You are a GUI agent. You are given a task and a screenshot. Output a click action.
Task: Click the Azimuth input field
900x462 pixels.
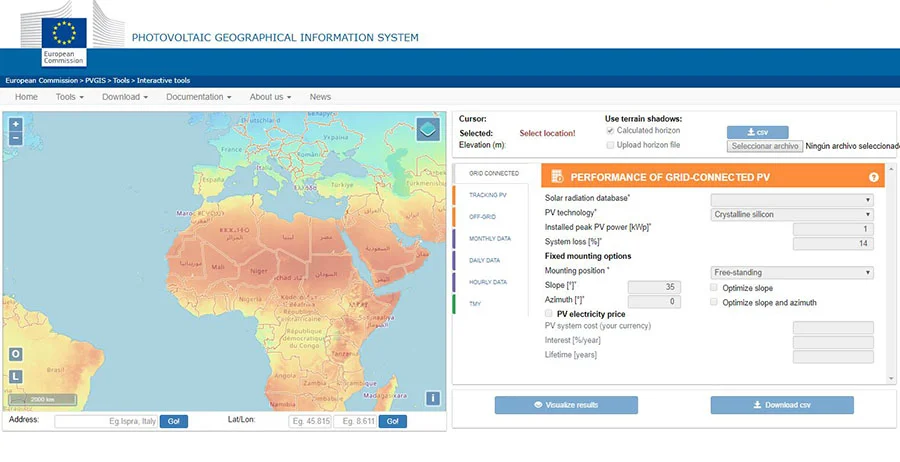click(x=654, y=302)
